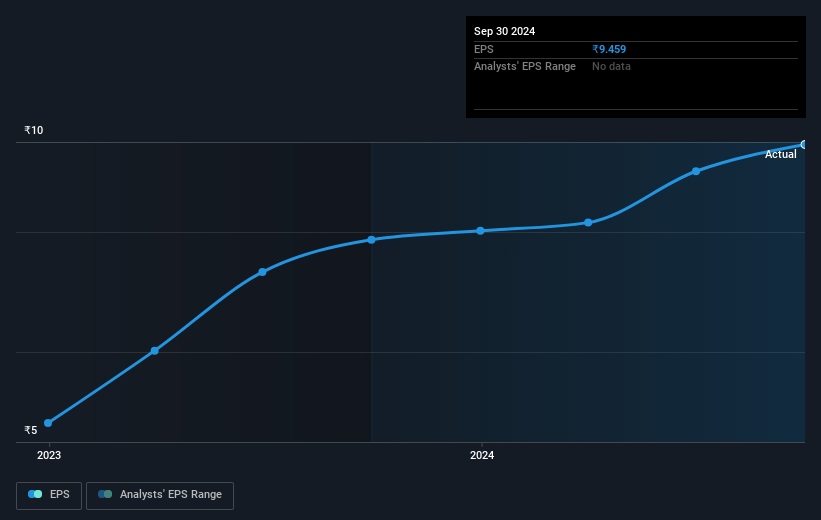Select the seventh EPS data point below ₹10
Image resolution: width=821 pixels, height=520 pixels.
(x=696, y=171)
